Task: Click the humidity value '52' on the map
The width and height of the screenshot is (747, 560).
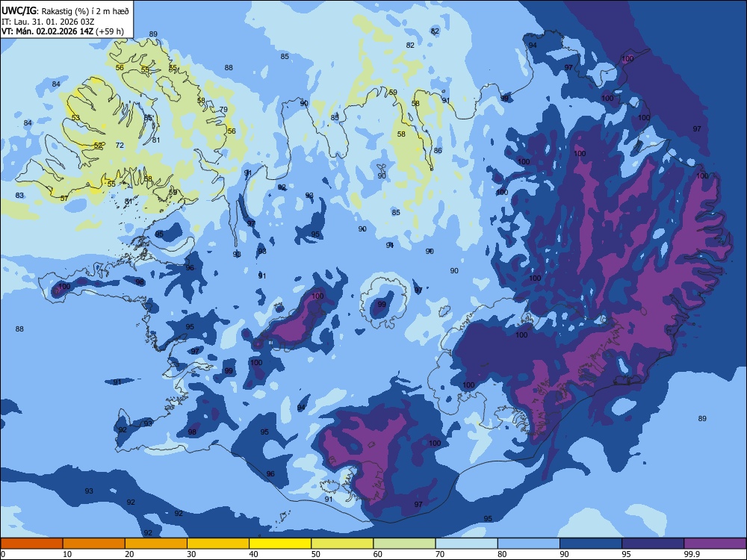Action: tap(98, 146)
